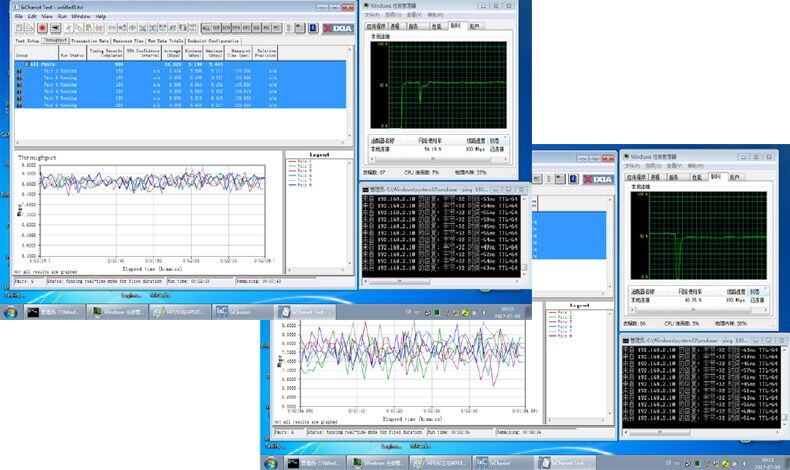Click Pair 1 in the lower-right graph Legend
The height and width of the screenshot is (470, 790).
560,312
